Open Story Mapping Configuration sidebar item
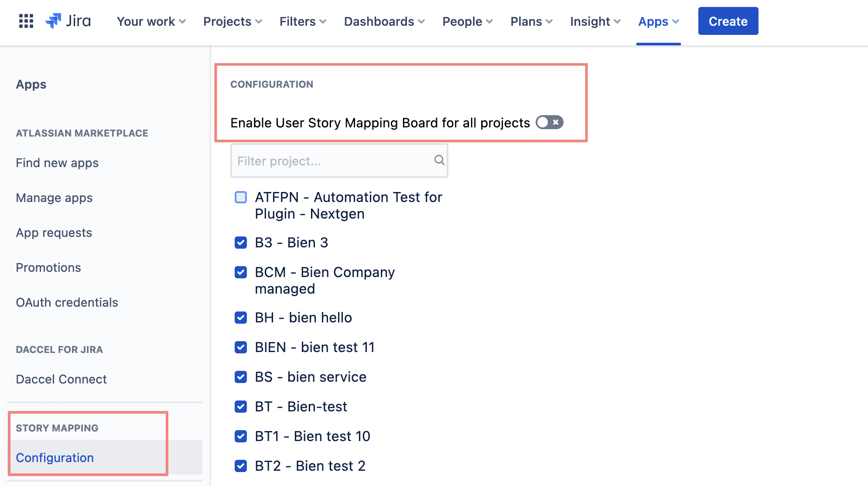This screenshot has width=868, height=486. click(x=55, y=458)
